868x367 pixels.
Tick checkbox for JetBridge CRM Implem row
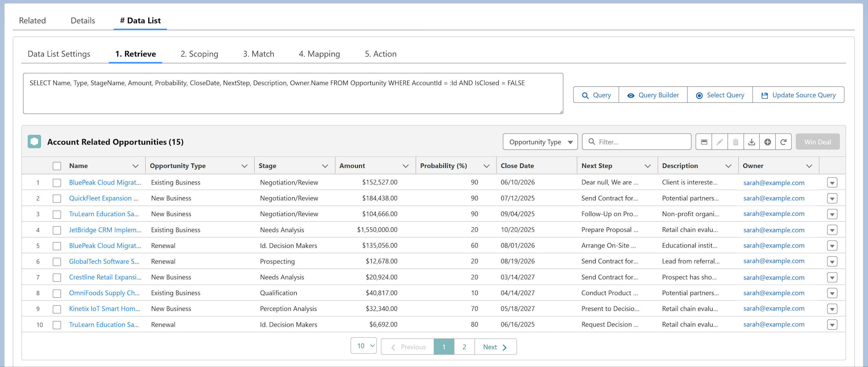57,230
